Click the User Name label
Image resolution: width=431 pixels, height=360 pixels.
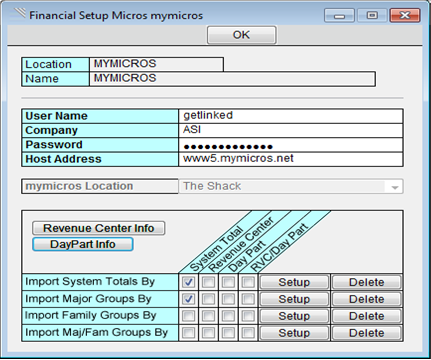[x=56, y=116]
